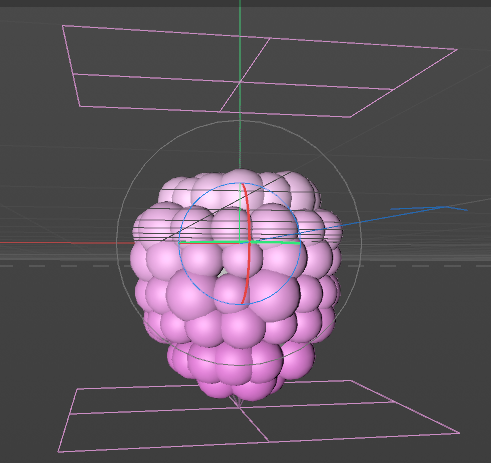This screenshot has width=491, height=463.
Task: Click the diagonal divider of upper plane
Action: (245, 75)
